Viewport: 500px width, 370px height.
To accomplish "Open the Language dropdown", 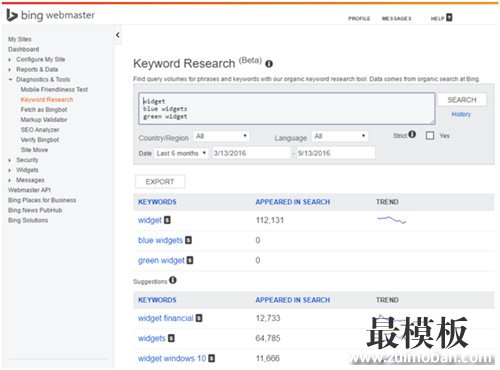I will tap(340, 136).
